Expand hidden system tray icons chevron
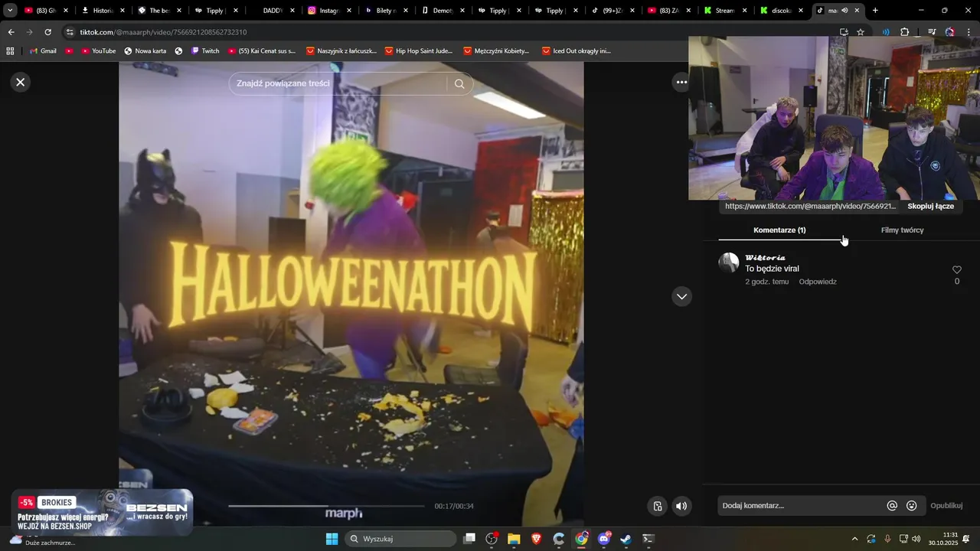This screenshot has height=551, width=980. pyautogui.click(x=854, y=539)
